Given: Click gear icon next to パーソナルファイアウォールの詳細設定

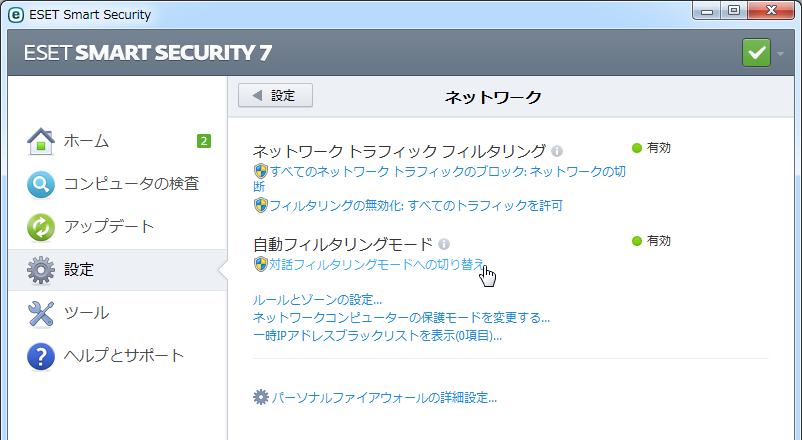Looking at the screenshot, I should tap(261, 397).
